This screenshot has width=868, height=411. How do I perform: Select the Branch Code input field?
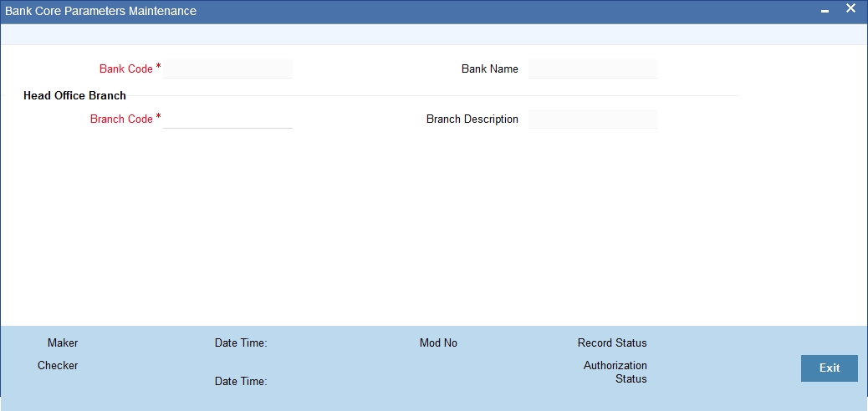click(227, 119)
